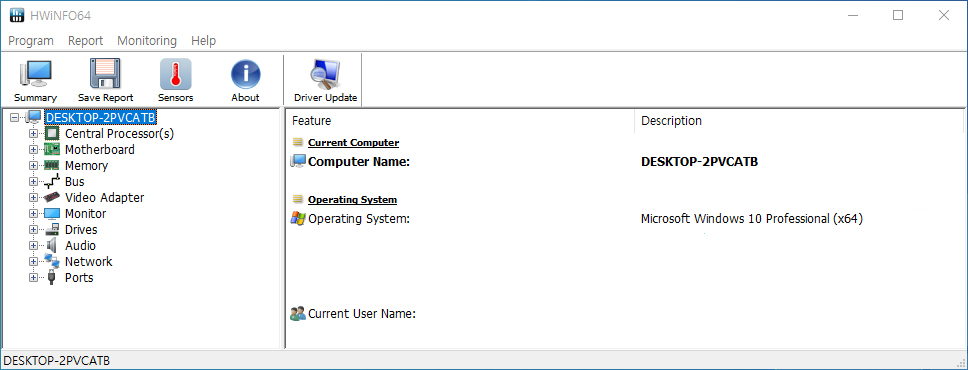968x370 pixels.
Task: Open the Summary toolbar icon
Action: click(x=36, y=74)
